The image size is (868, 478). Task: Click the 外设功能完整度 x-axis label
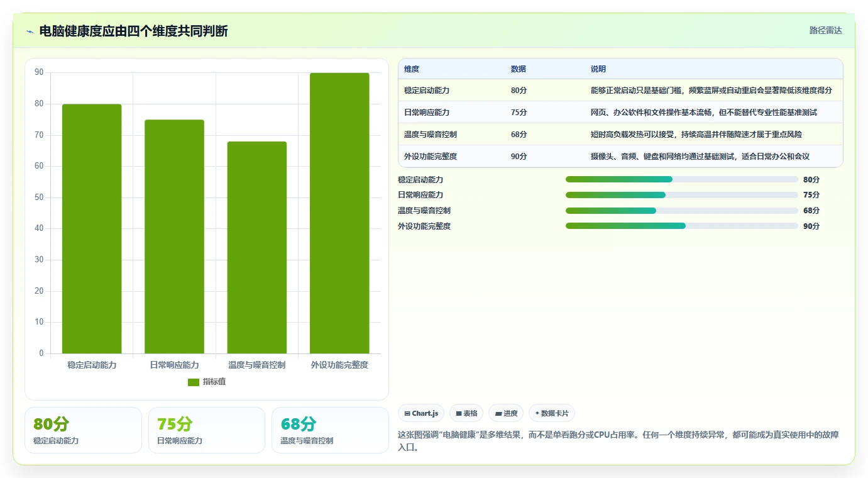click(339, 365)
